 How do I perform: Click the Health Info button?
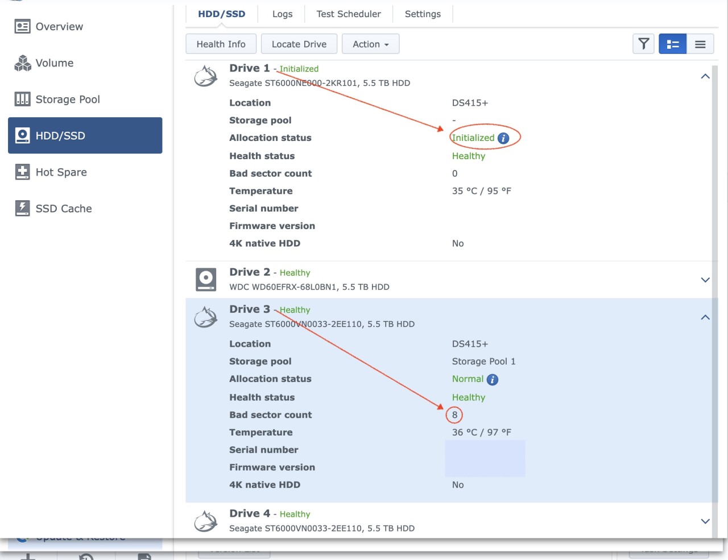coord(221,44)
